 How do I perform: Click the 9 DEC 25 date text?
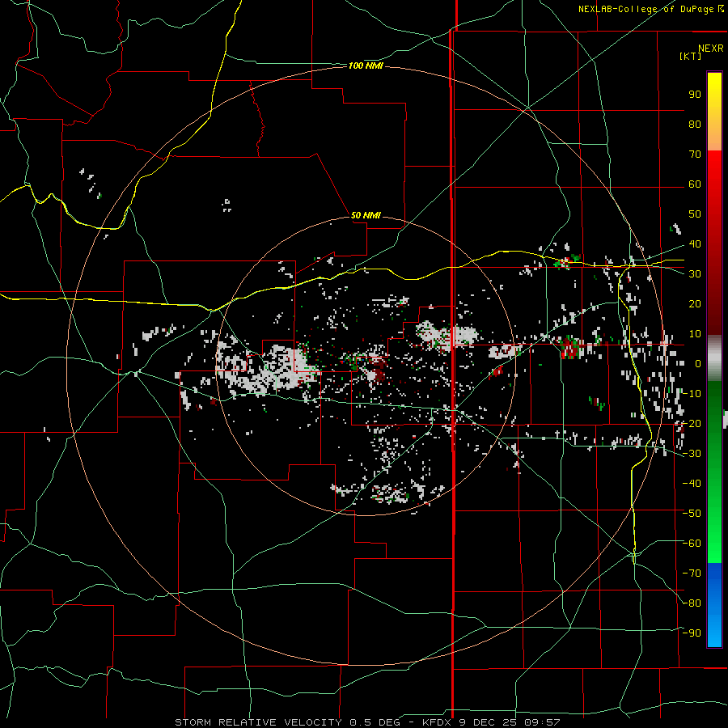click(488, 722)
